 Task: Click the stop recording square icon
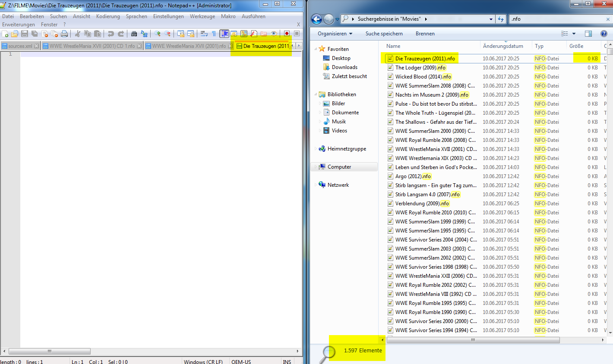[x=297, y=34]
